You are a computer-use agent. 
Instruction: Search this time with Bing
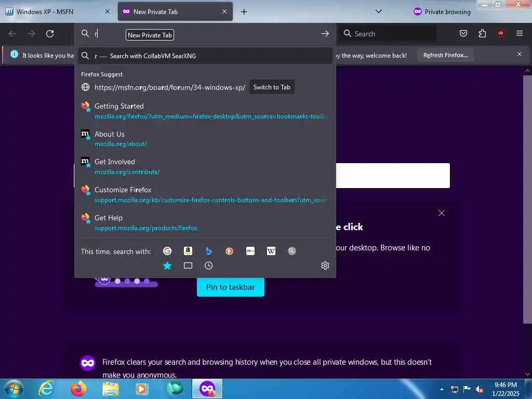click(x=209, y=251)
